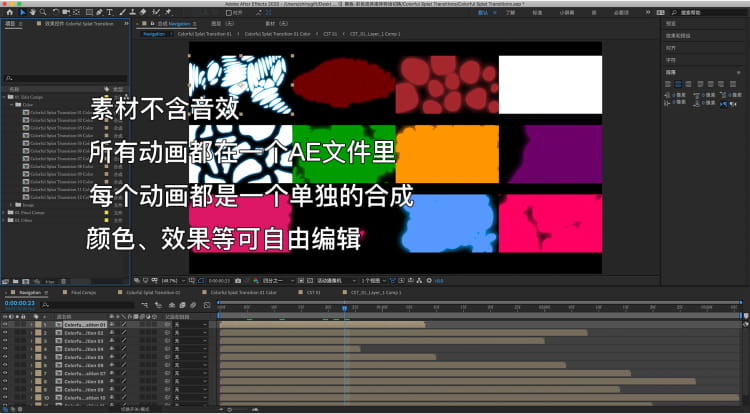Screen dimensions: 750x414
Task: Hide layer 5 using its eye icon
Action: 5,357
